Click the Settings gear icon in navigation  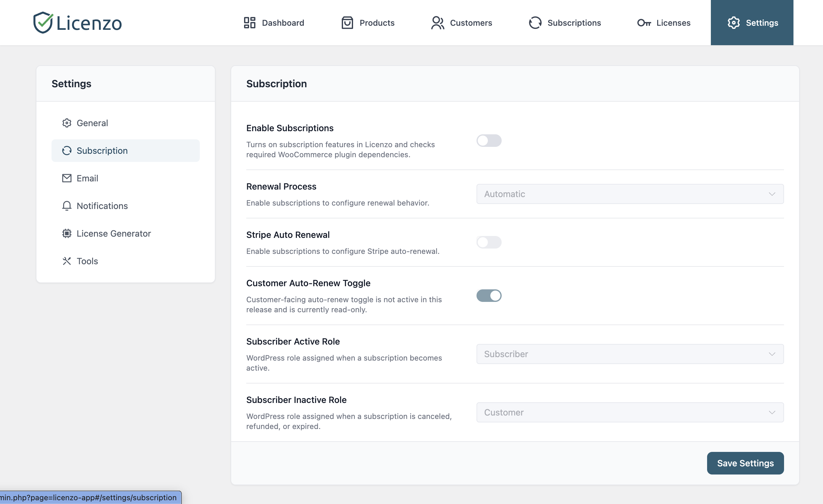[734, 23]
